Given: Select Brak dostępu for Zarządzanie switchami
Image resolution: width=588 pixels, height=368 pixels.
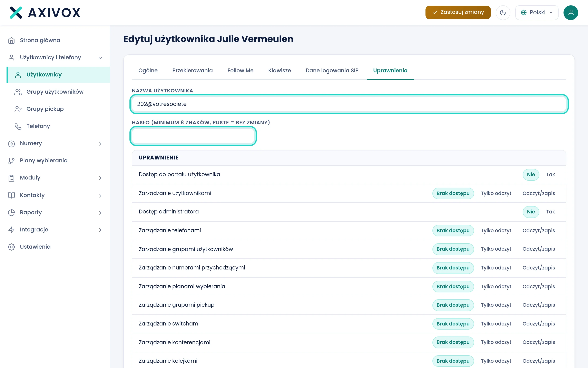Looking at the screenshot, I should coord(453,324).
